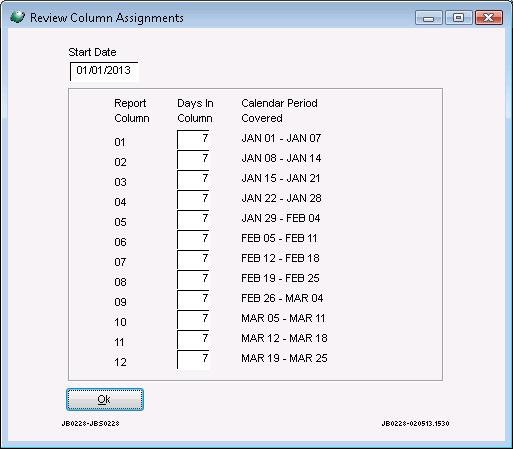This screenshot has width=513, height=449.
Task: Select Days In Column field for column 07
Action: pyautogui.click(x=193, y=259)
